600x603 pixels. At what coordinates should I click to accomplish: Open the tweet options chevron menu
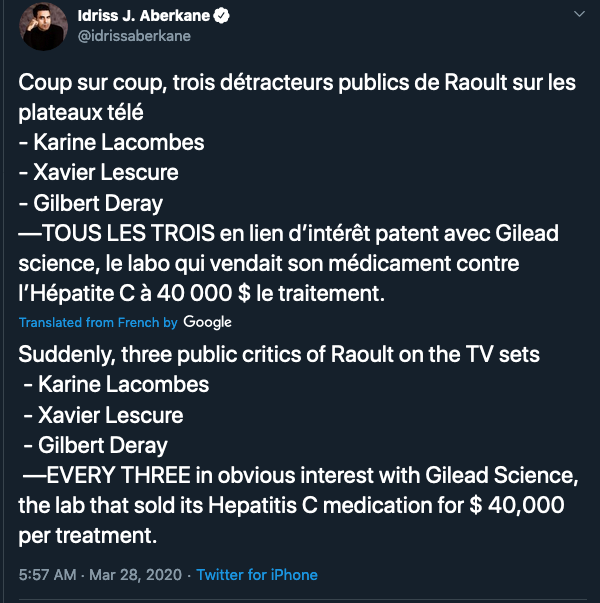tap(579, 15)
